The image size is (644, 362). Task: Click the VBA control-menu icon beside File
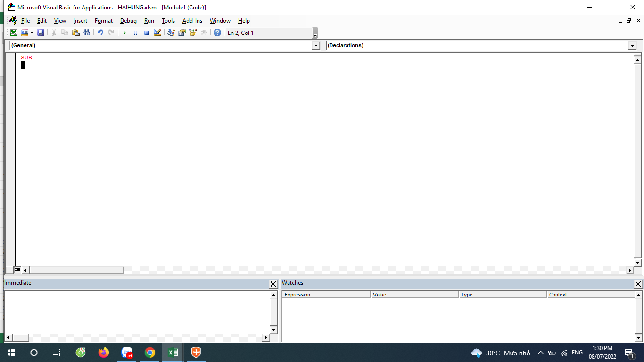pos(13,21)
